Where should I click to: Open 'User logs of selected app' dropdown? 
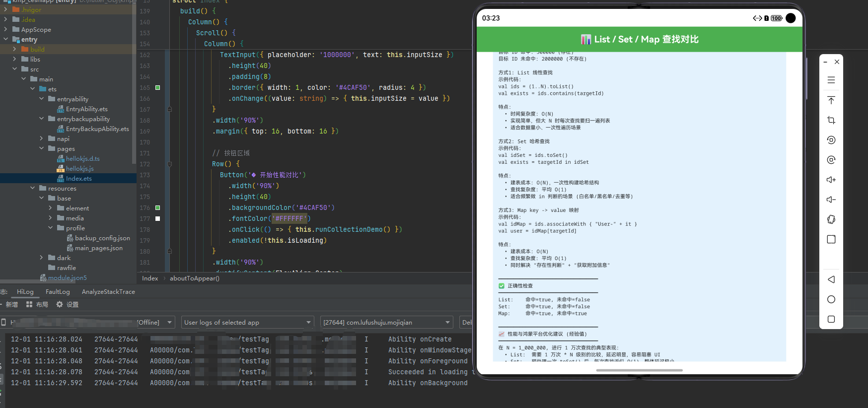(248, 322)
